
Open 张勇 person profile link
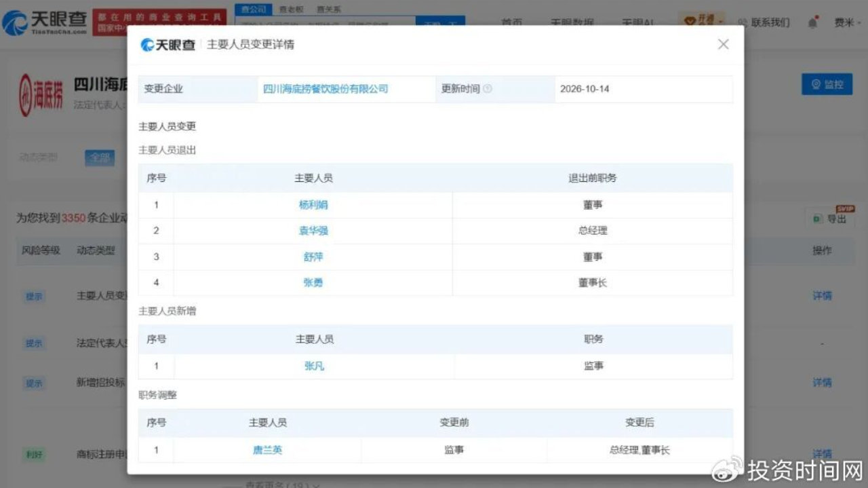coord(313,283)
